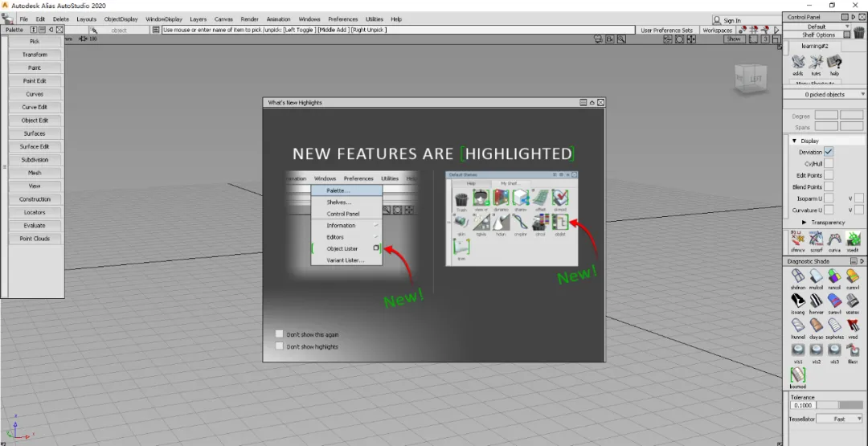Viewport: 868px width, 446px height.
Task: Check the Don't show this again box
Action: (x=279, y=334)
